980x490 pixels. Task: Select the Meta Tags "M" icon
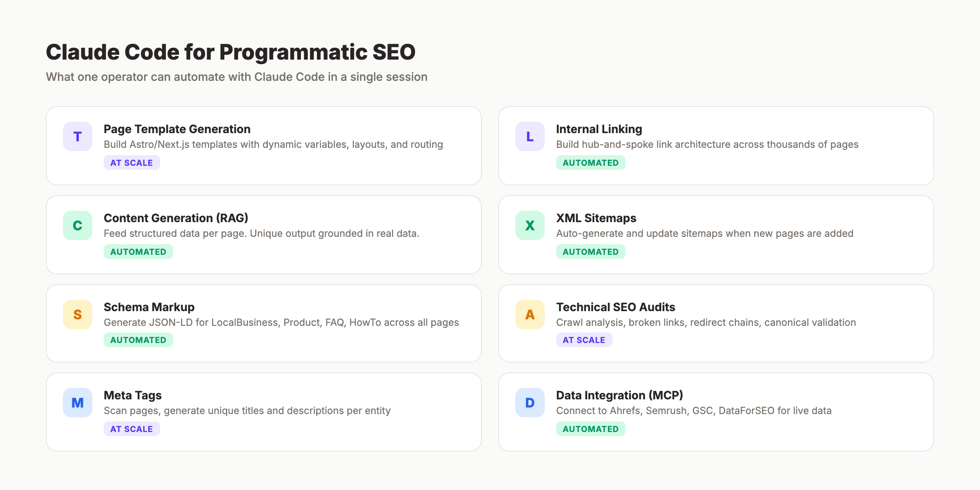click(77, 403)
